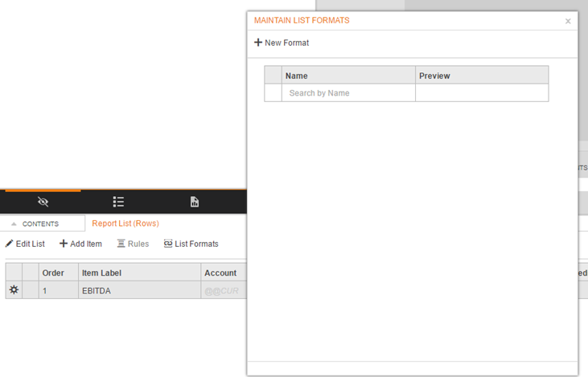Click in Search by Name field

point(348,93)
